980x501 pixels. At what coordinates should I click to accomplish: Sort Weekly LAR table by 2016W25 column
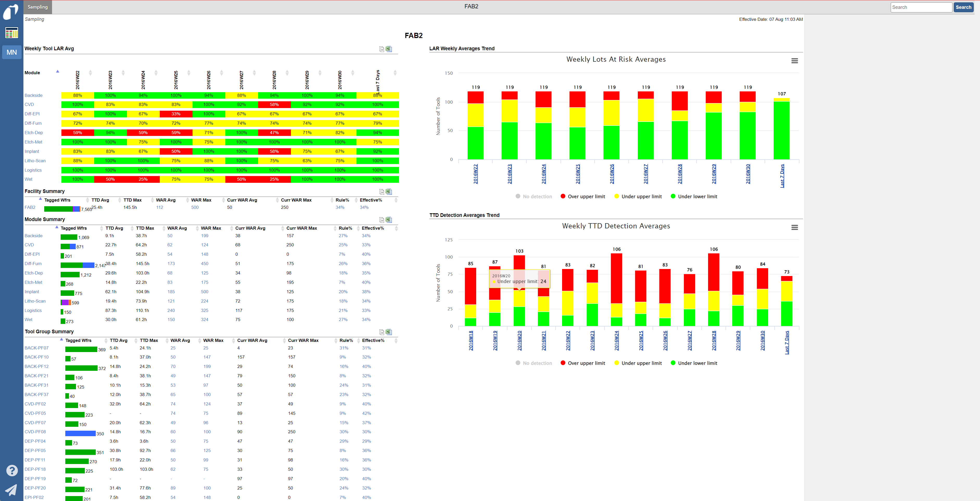[176, 80]
